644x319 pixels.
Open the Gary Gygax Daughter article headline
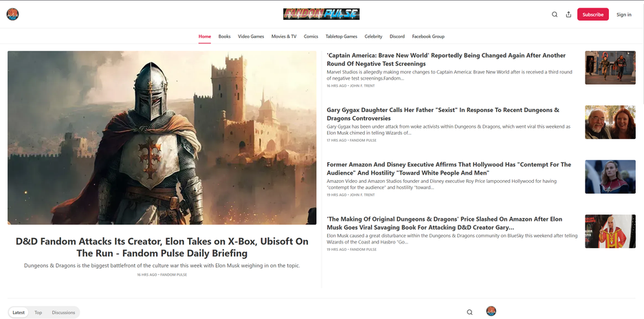[x=443, y=114]
